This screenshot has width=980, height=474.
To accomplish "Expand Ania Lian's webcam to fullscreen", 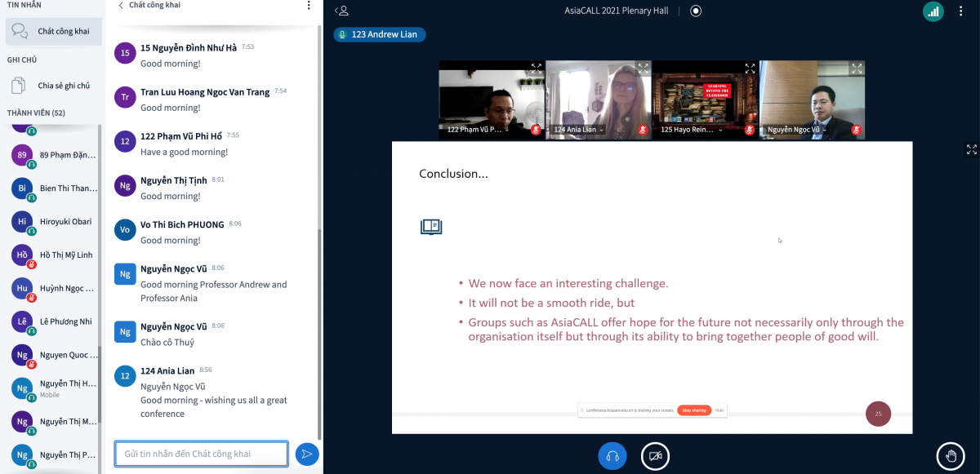I will pyautogui.click(x=643, y=69).
